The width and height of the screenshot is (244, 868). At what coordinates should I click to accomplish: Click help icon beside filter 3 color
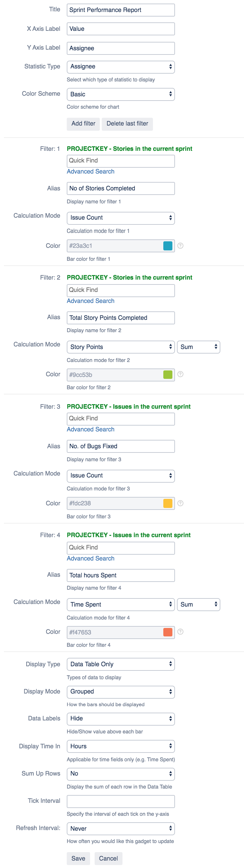180,503
